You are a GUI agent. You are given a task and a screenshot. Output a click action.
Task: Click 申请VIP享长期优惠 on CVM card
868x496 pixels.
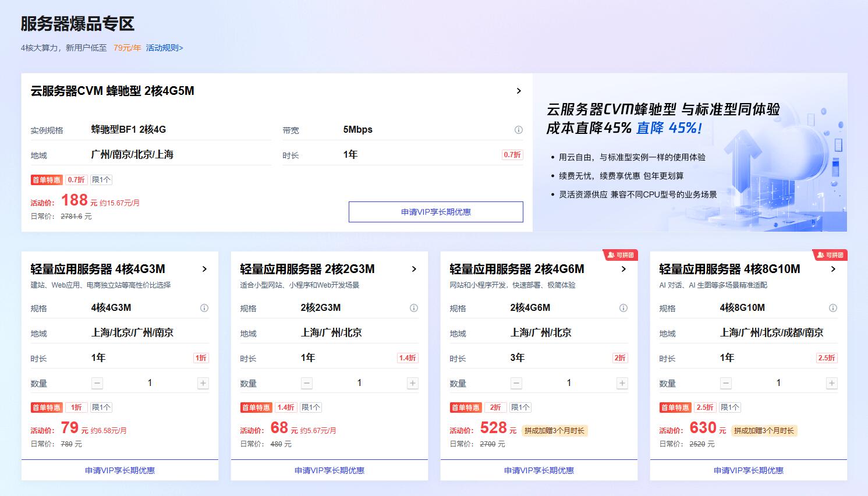tap(435, 212)
